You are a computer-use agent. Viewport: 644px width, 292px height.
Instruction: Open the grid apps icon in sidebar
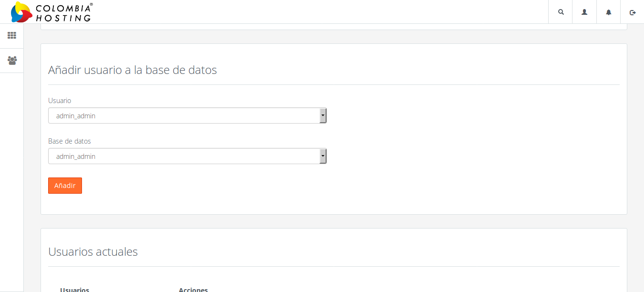point(12,35)
